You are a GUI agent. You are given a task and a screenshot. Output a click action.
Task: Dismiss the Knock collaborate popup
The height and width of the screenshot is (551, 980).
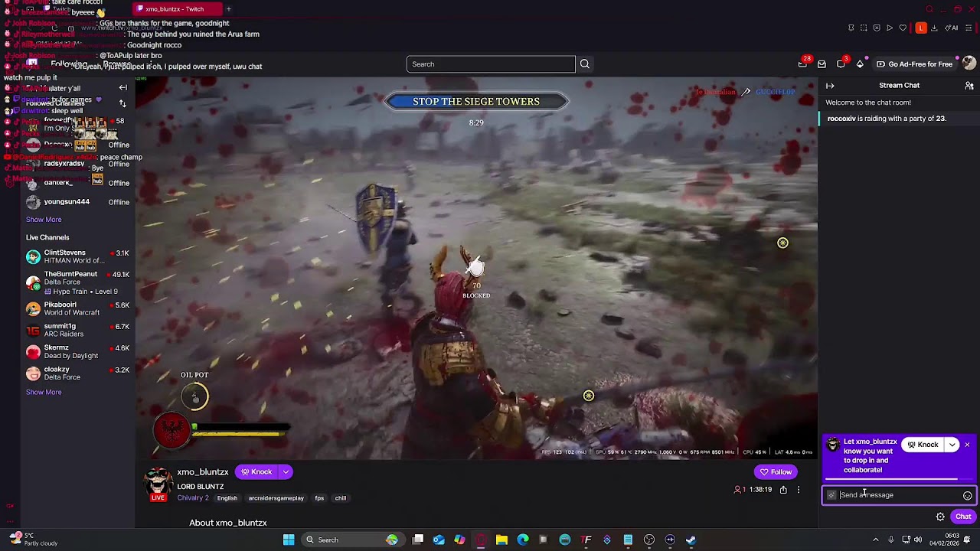pyautogui.click(x=967, y=445)
